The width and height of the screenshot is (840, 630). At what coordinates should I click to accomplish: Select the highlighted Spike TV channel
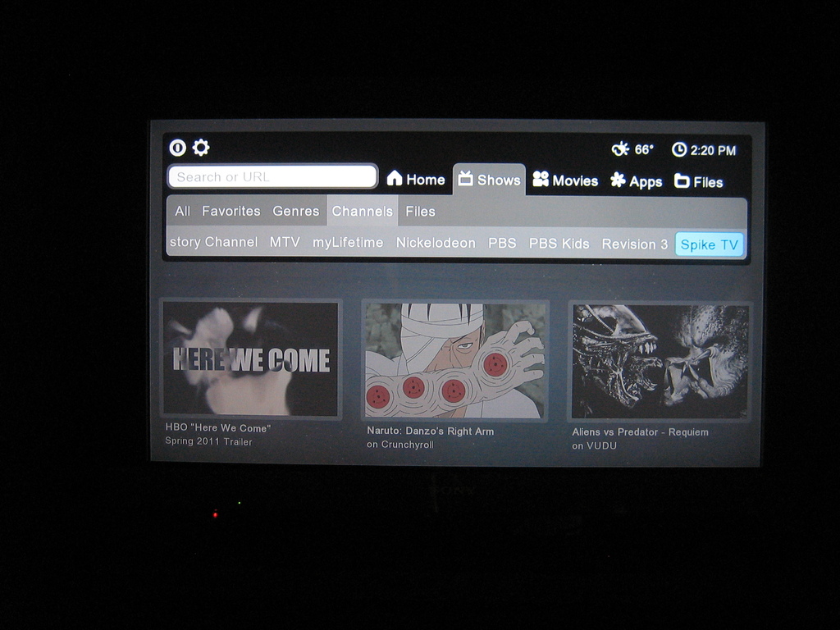coord(710,244)
